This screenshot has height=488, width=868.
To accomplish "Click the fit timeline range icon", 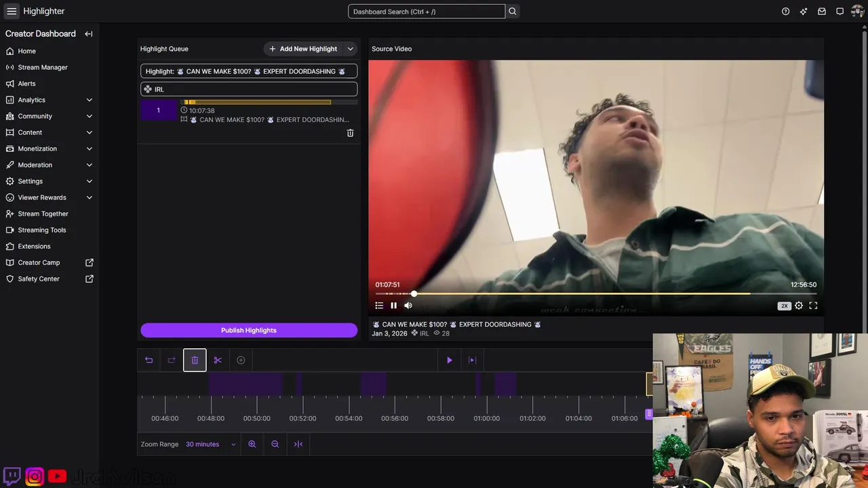I will pos(298,444).
